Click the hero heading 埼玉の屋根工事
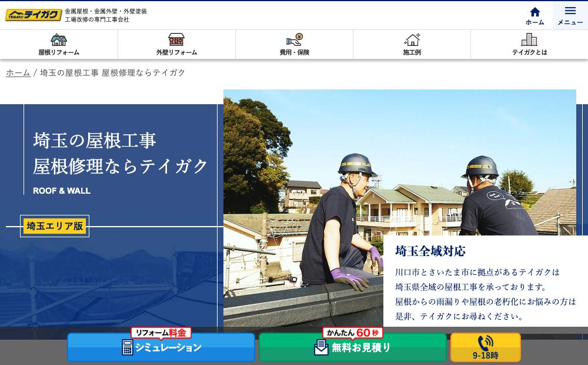Screen dimensions: 588x365 tap(95, 141)
